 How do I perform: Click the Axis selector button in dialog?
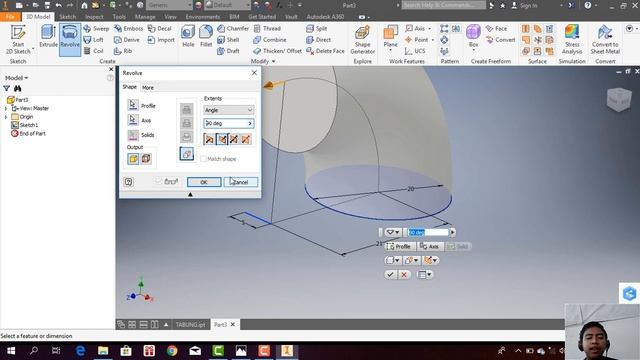tap(133, 120)
